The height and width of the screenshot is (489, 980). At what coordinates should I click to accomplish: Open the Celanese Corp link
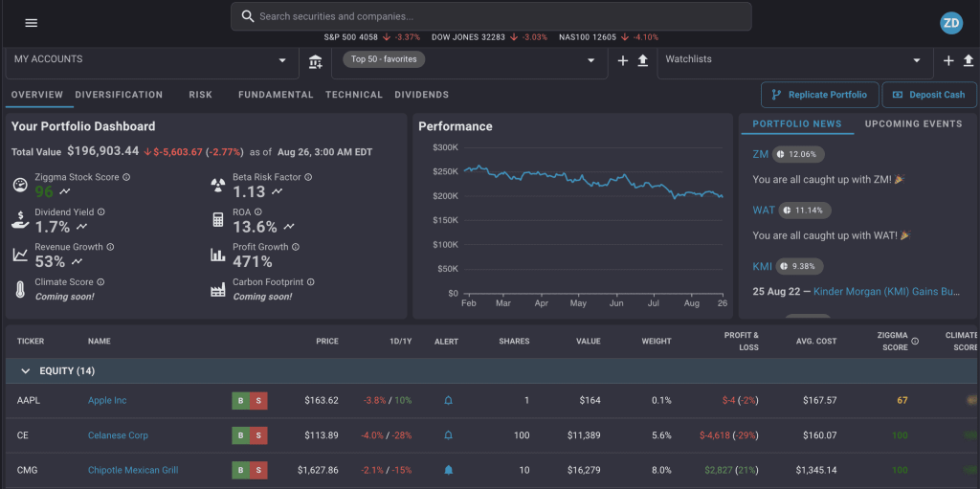pyautogui.click(x=118, y=435)
